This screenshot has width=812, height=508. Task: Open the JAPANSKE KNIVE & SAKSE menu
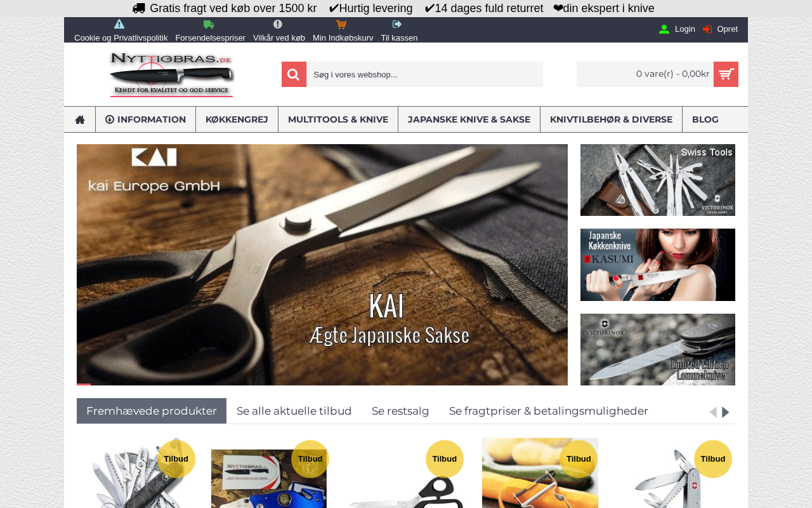469,119
